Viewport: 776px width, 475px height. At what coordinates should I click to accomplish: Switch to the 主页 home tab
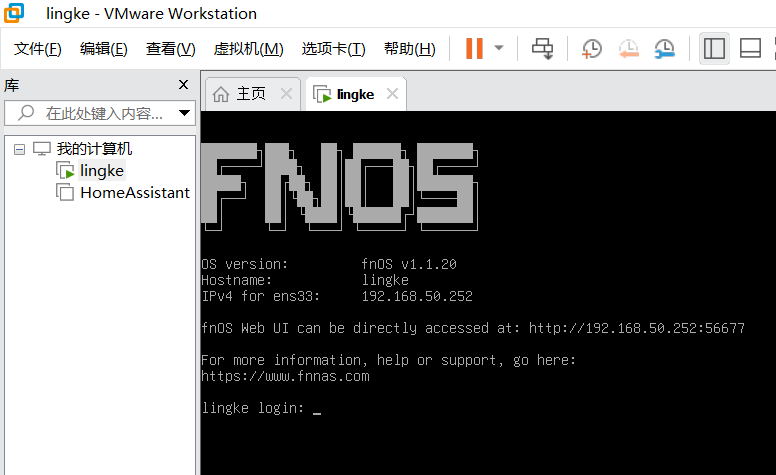point(251,94)
